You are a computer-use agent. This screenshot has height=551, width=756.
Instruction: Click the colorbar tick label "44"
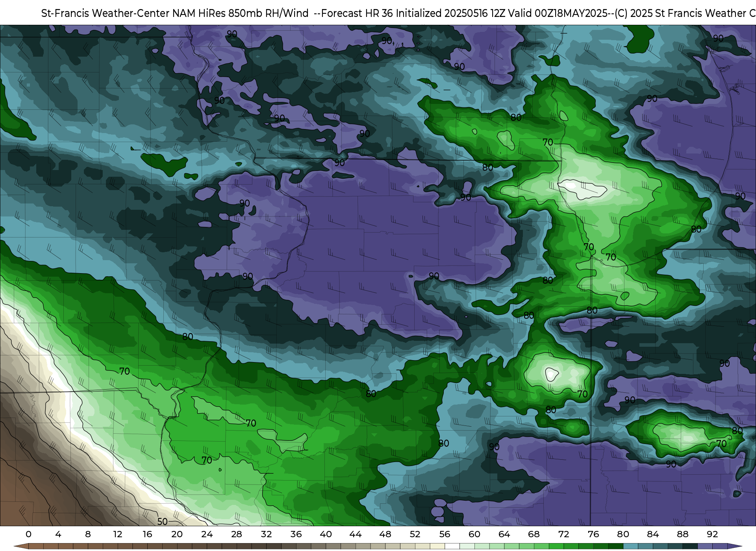(356, 534)
